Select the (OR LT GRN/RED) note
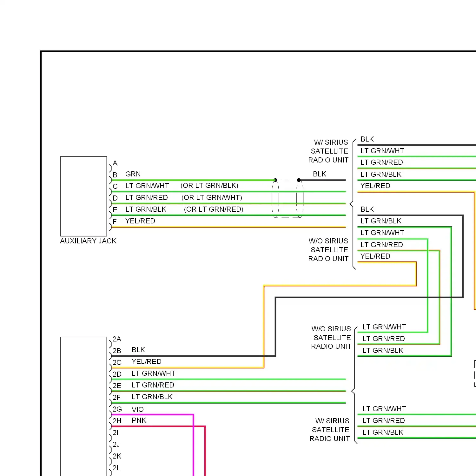The image size is (476, 476). 214,209
